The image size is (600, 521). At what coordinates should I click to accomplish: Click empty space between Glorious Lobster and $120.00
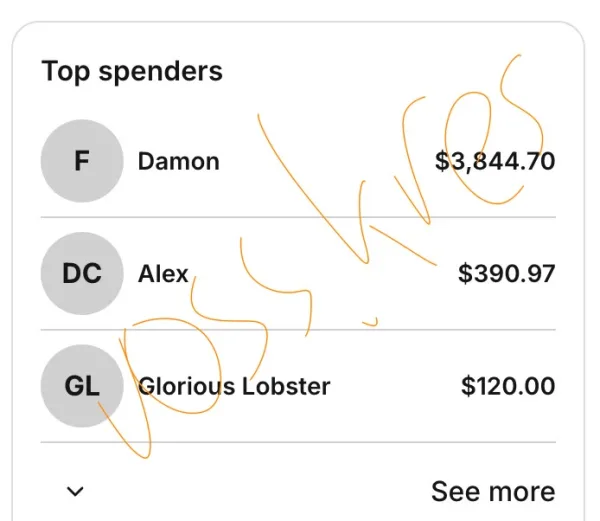pyautogui.click(x=395, y=386)
